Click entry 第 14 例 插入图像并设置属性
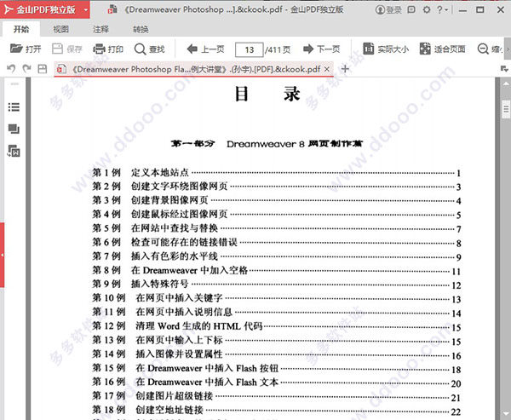The height and width of the screenshot is (420, 511). pos(276,354)
